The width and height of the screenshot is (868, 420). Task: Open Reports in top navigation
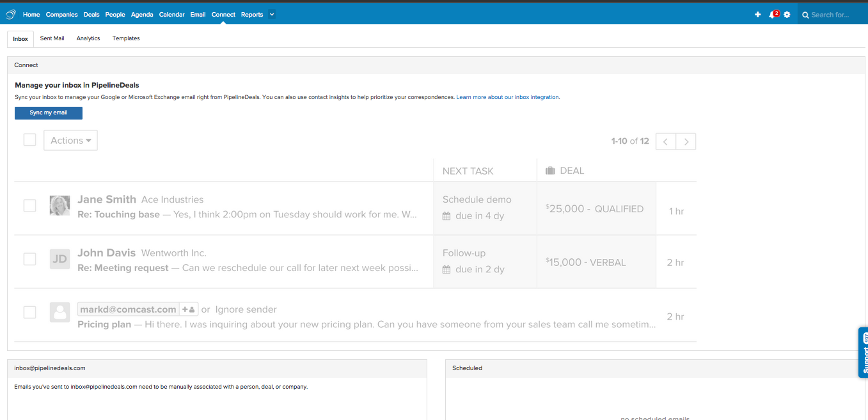click(252, 15)
